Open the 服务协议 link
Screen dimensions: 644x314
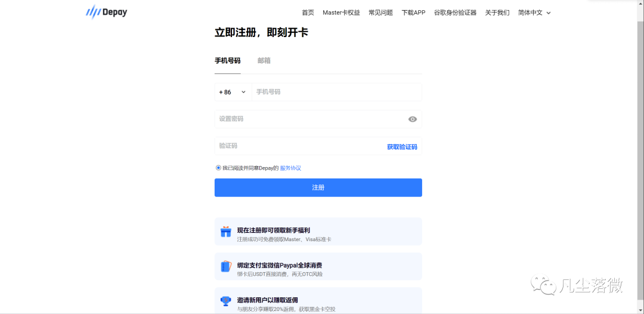(x=290, y=168)
